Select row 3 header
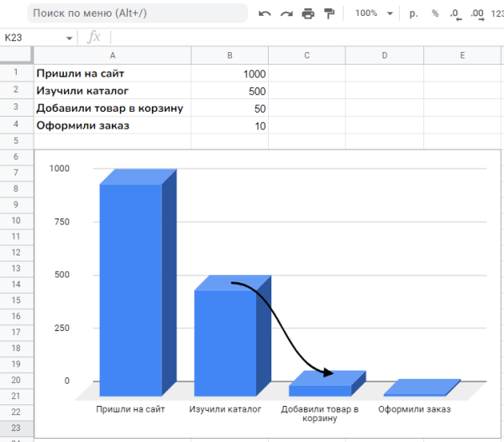 tap(16, 108)
